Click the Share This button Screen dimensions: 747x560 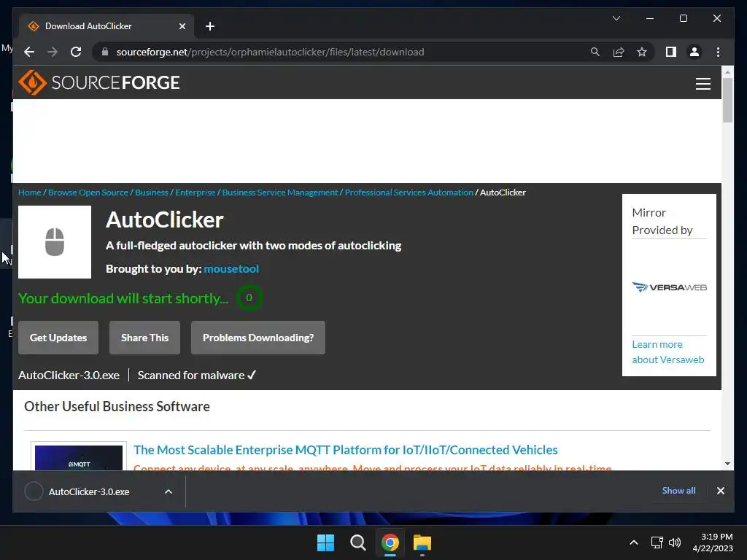coord(145,338)
